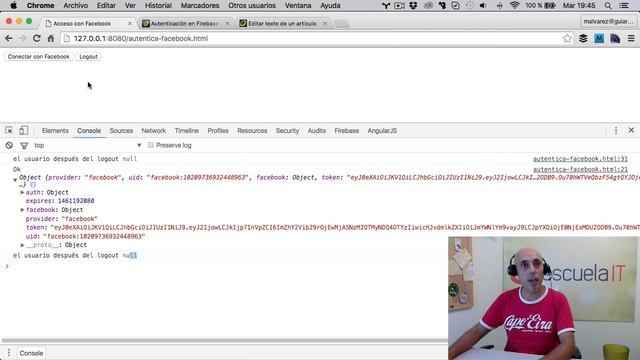
Task: Open the console filter funnel icon
Action: [24, 145]
